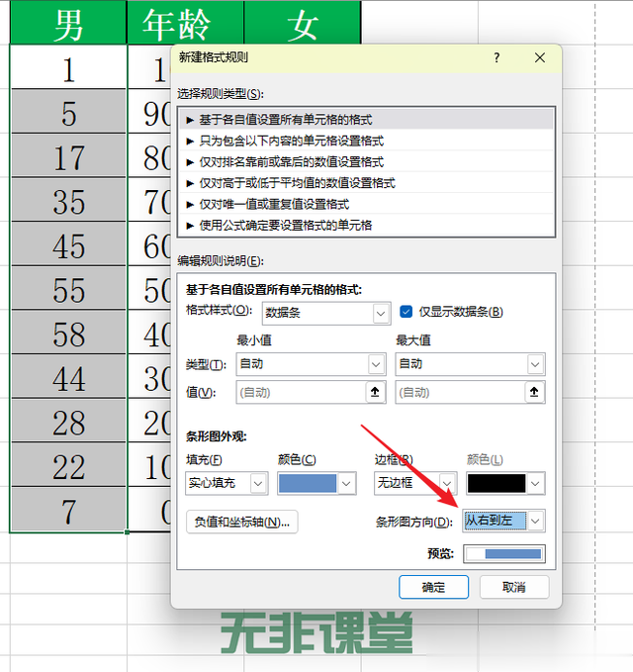
Task: Open the 填充 dropdown showing 实心填充
Action: pyautogui.click(x=226, y=483)
